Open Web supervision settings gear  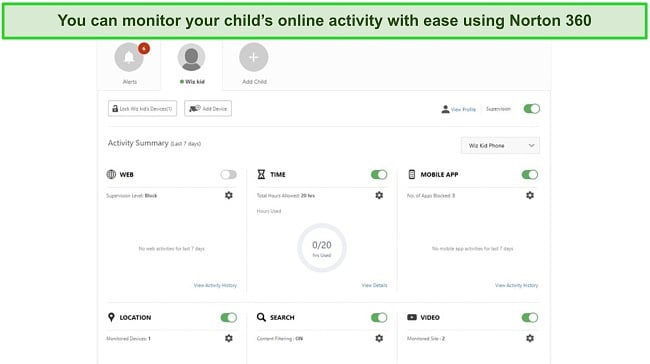coord(228,195)
